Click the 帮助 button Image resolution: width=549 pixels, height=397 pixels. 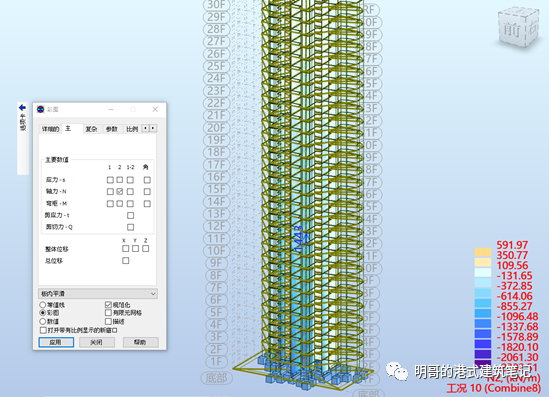coord(141,342)
